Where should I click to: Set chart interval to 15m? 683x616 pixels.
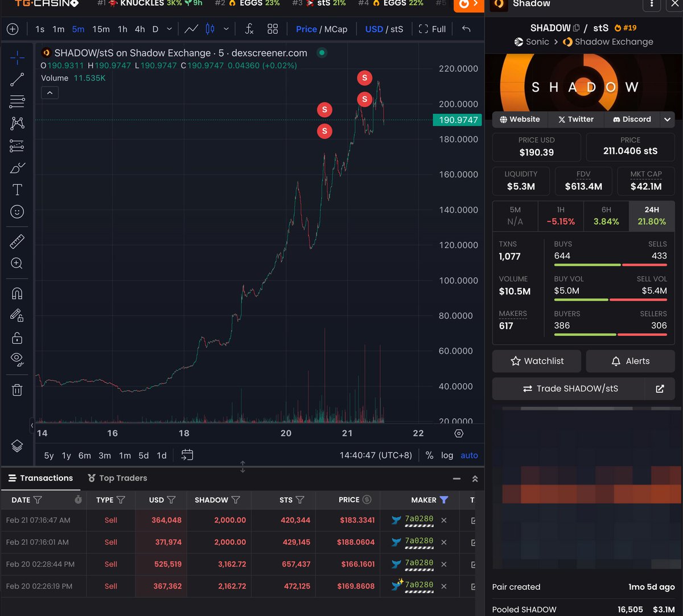click(x=101, y=29)
